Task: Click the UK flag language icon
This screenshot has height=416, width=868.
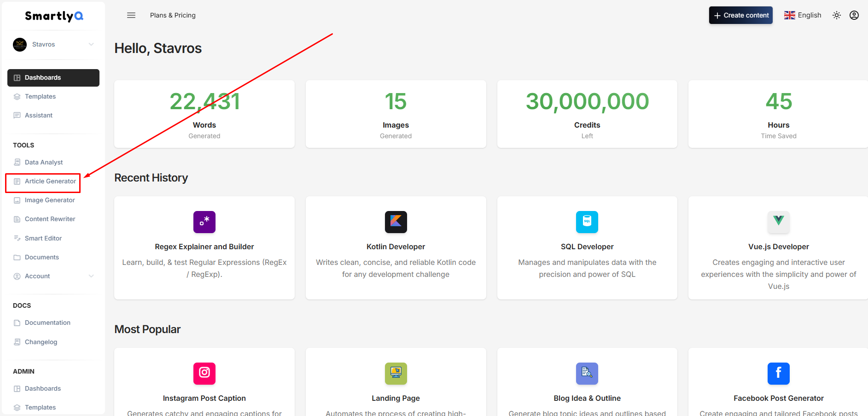Action: click(x=790, y=15)
